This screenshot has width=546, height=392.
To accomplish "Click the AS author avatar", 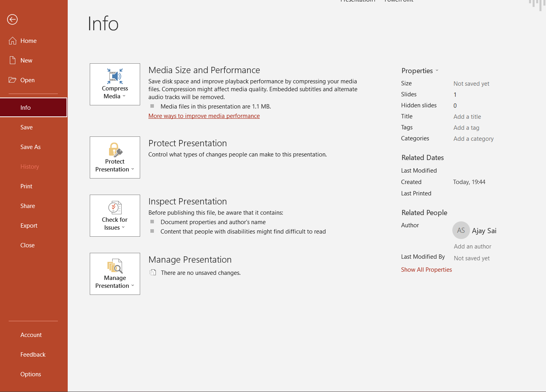I will pos(461,230).
